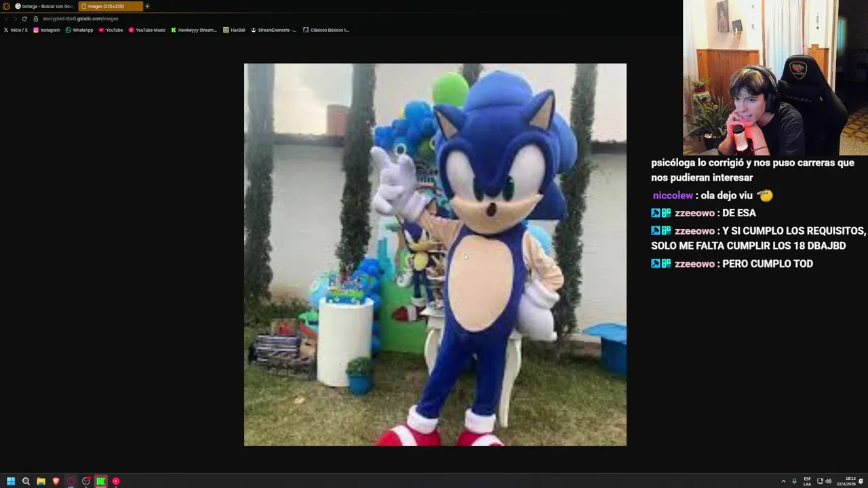This screenshot has height=488, width=868.
Task: Open the 'StreamElements -...' bookmark
Action: pos(273,30)
